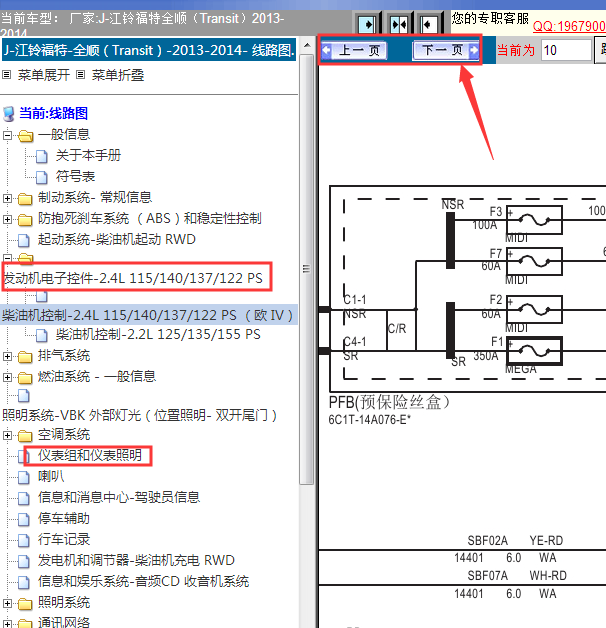Image resolution: width=606 pixels, height=628 pixels.
Task: Click the 当前:线路图 computer icon
Action: point(9,114)
